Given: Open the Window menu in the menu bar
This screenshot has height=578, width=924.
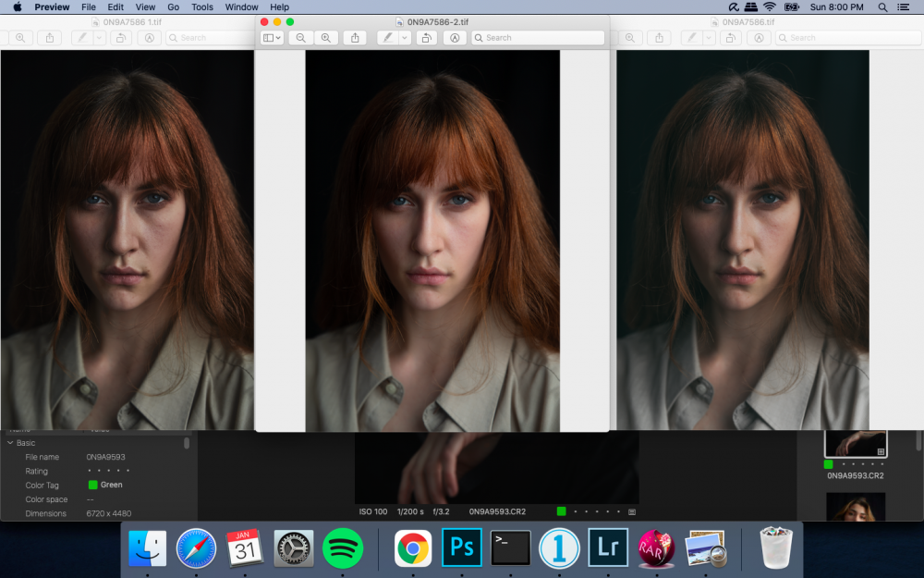Looking at the screenshot, I should coord(241,6).
